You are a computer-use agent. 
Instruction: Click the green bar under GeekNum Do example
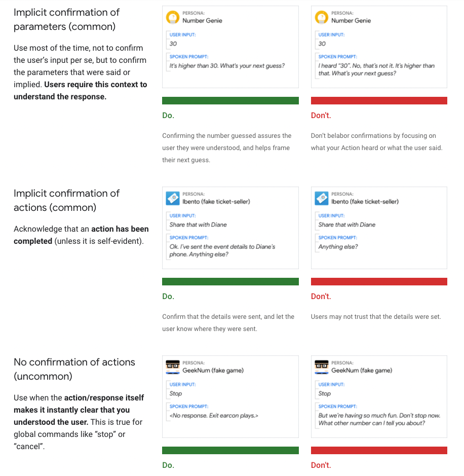(230, 450)
